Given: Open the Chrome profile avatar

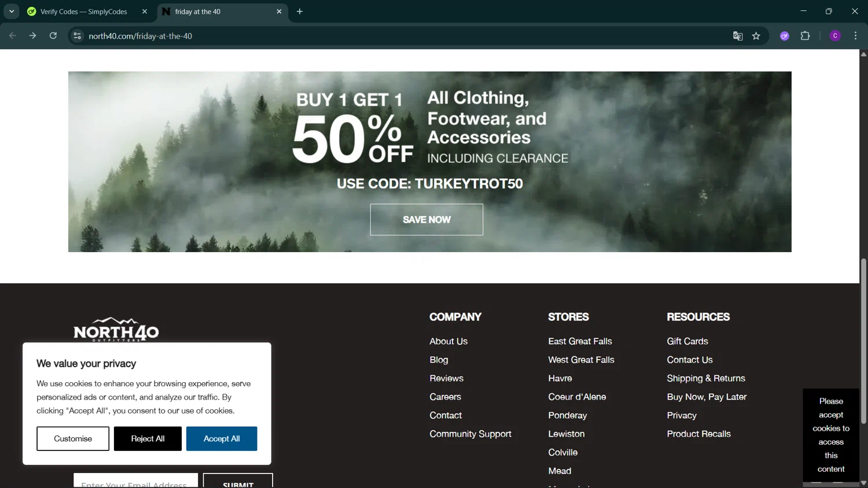Looking at the screenshot, I should coord(835,36).
